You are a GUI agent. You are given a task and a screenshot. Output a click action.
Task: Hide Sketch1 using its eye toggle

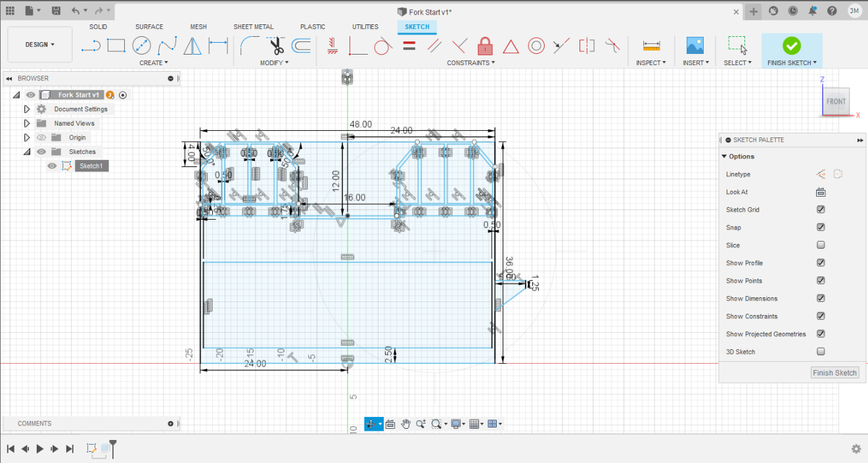click(51, 166)
